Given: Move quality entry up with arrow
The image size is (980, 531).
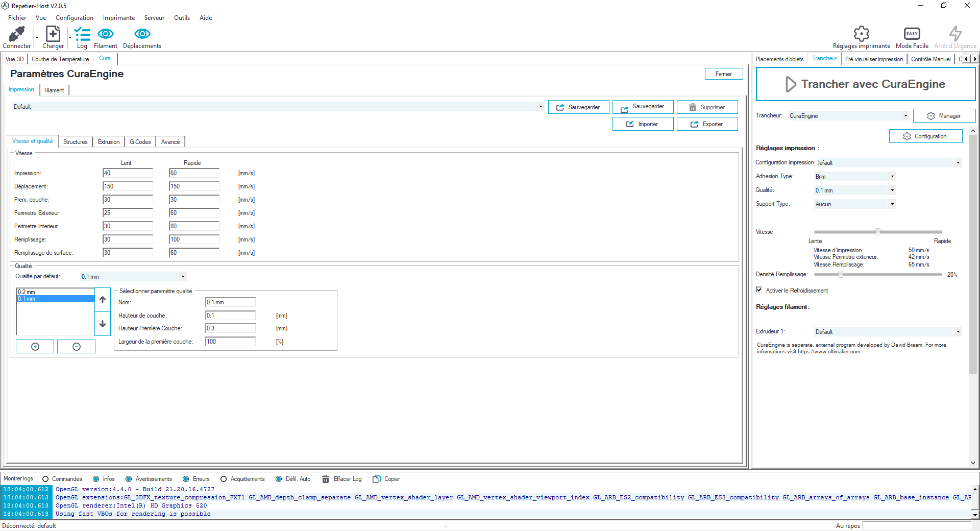Looking at the screenshot, I should 103,300.
